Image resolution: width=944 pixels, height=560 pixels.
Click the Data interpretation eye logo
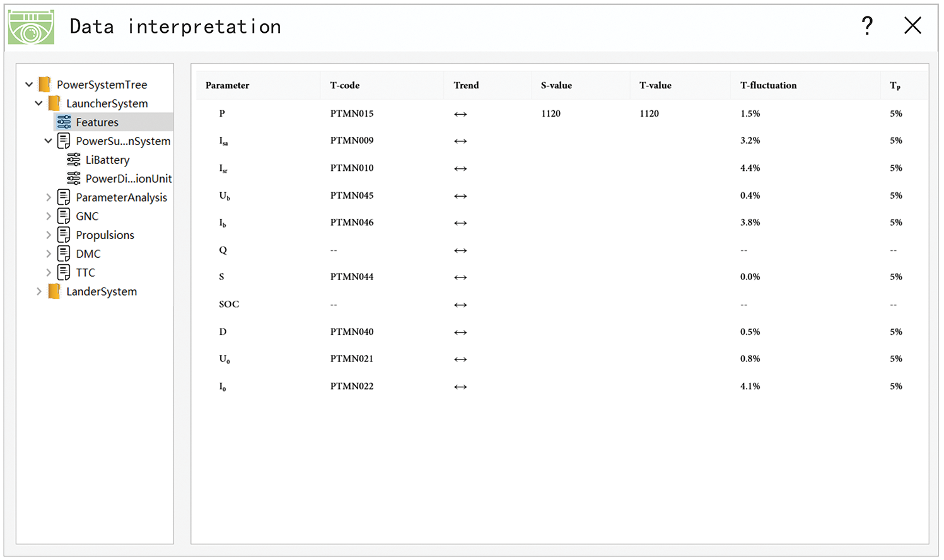pos(31,27)
